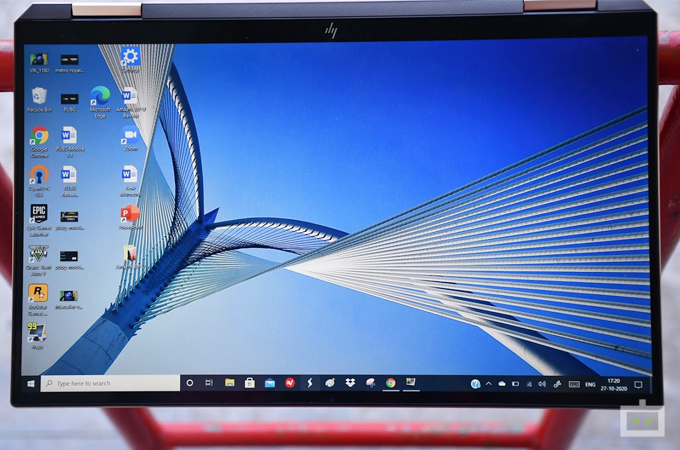Switch the ENG input language
Viewport: 680px width, 450px height.
[x=590, y=385]
